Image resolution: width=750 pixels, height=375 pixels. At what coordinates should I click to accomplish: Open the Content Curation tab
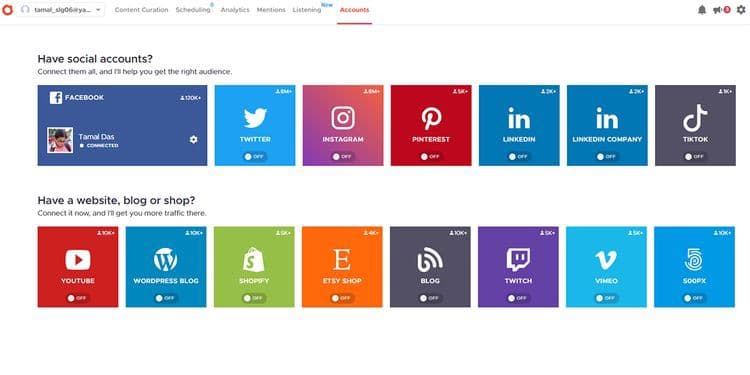tap(142, 10)
